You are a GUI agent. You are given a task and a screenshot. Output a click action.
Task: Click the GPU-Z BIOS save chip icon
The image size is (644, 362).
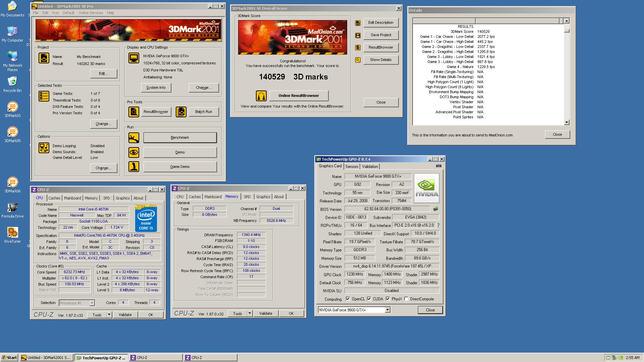click(436, 209)
